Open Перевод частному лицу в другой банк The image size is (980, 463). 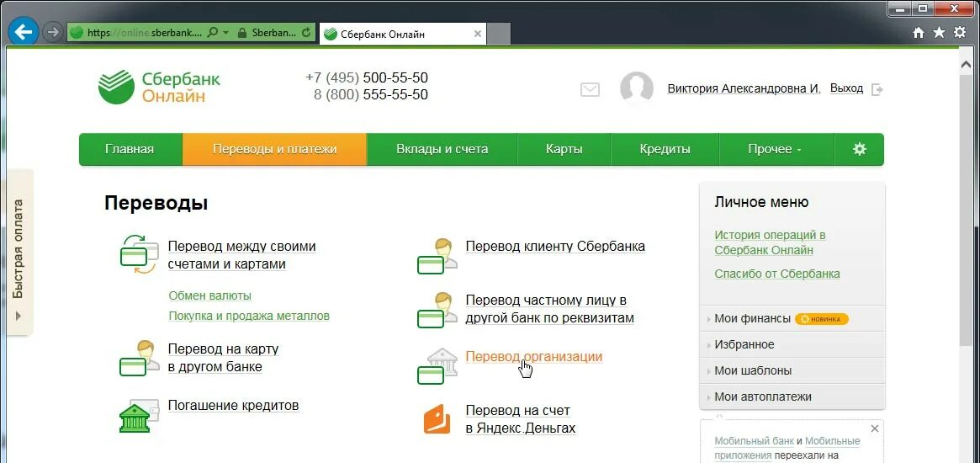(550, 309)
